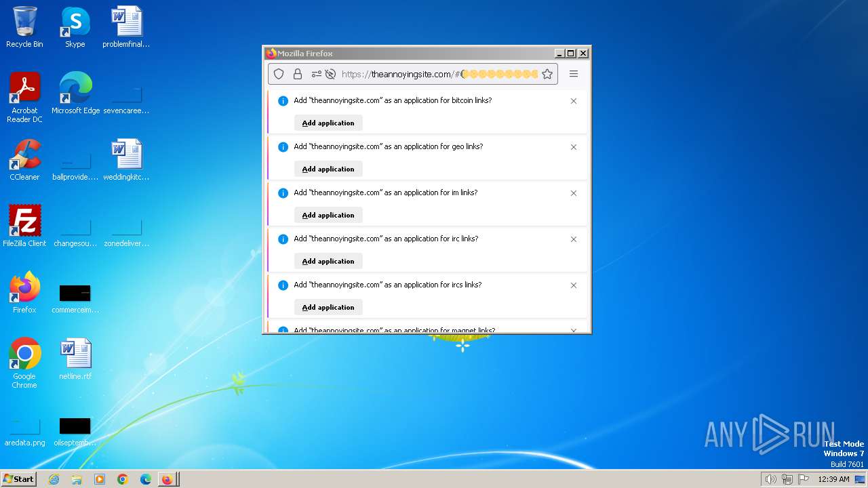Click the autoplay blocked icon in address bar
The image size is (868, 488).
click(331, 74)
